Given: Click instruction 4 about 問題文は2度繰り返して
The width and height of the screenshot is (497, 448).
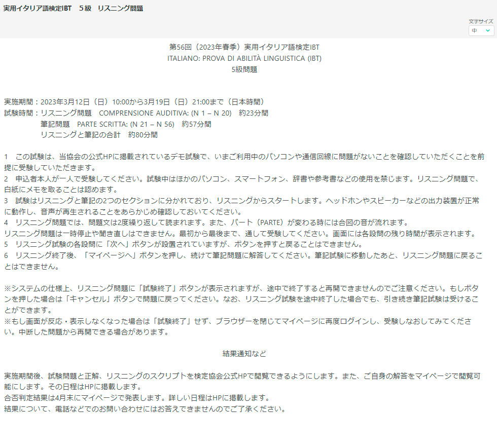Looking at the screenshot, I should point(206,222).
